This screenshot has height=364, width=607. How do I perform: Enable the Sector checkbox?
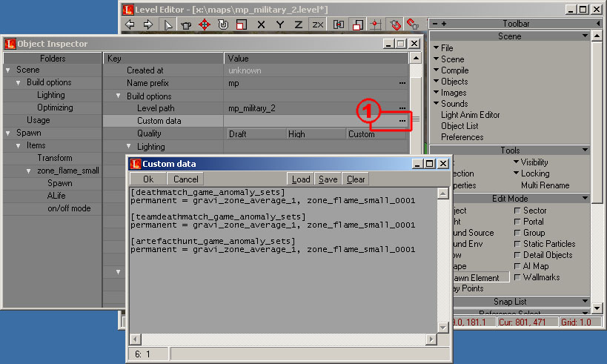pos(517,211)
